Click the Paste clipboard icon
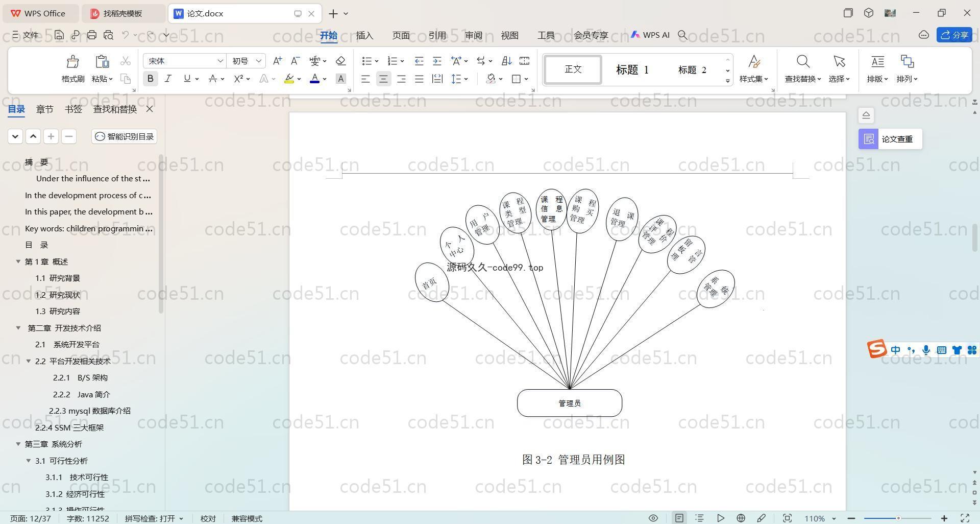 (102, 62)
